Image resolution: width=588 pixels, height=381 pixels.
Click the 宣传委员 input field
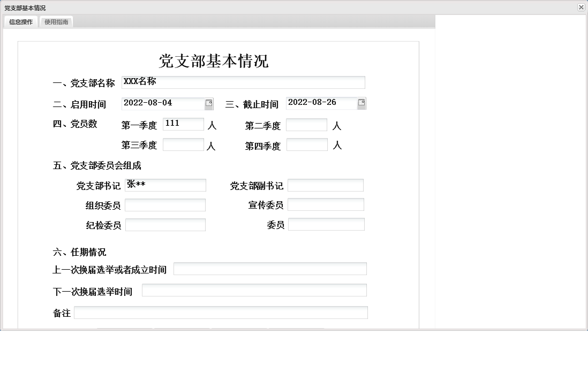(x=326, y=204)
